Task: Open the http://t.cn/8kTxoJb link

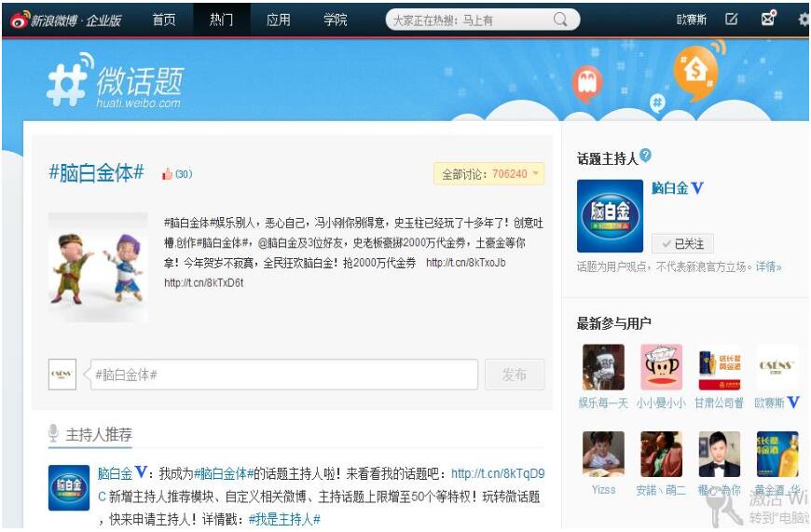Action: [x=465, y=263]
